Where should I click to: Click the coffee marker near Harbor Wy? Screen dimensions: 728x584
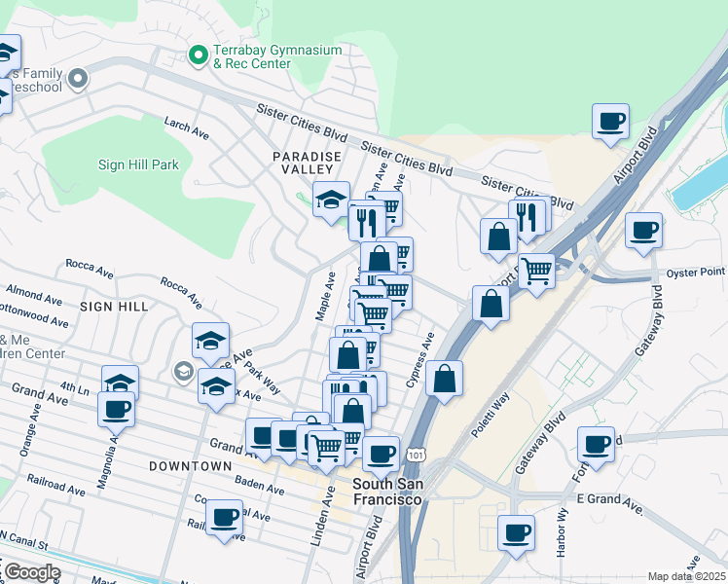(516, 533)
